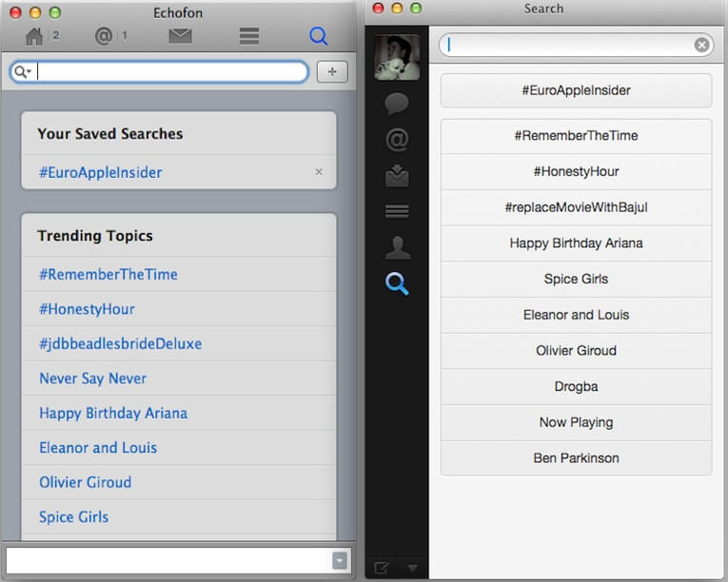Click the Drogba trend
728x582 pixels.
576,387
